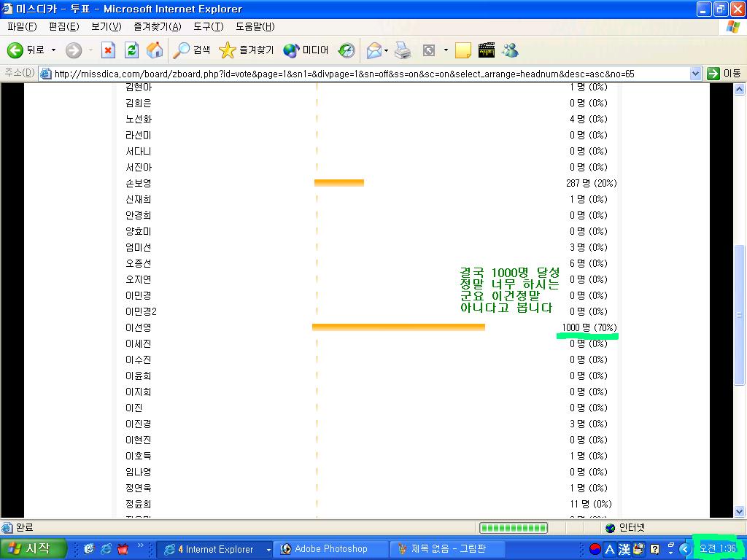
Task: Click the Back (뒤로) navigation button
Action: (x=26, y=50)
